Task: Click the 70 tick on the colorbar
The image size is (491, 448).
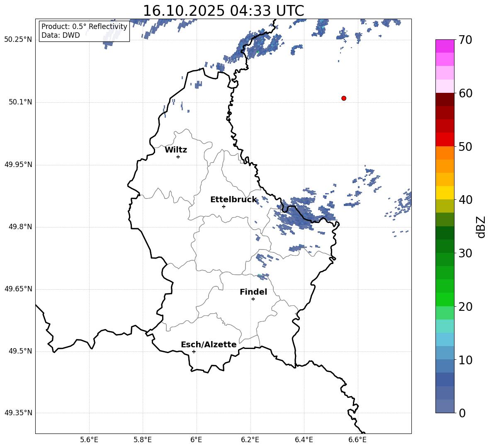Action: 465,40
